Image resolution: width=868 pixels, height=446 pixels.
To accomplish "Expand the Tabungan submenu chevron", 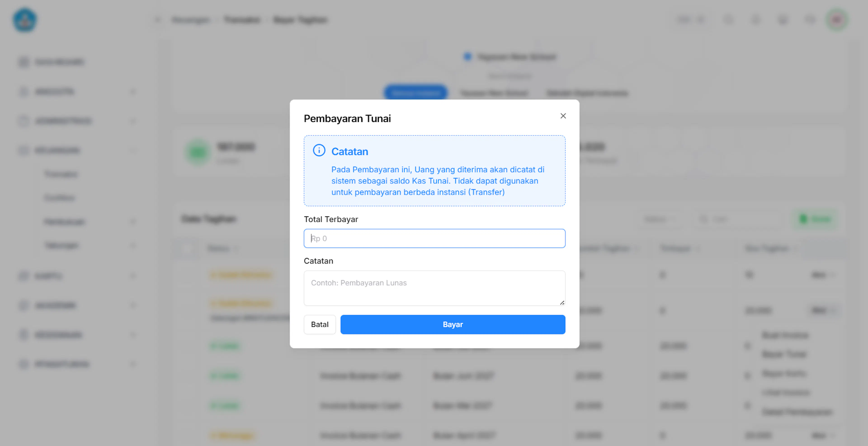I will [133, 245].
